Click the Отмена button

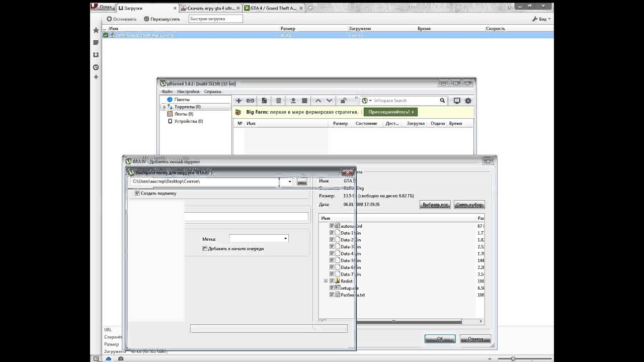point(475,339)
